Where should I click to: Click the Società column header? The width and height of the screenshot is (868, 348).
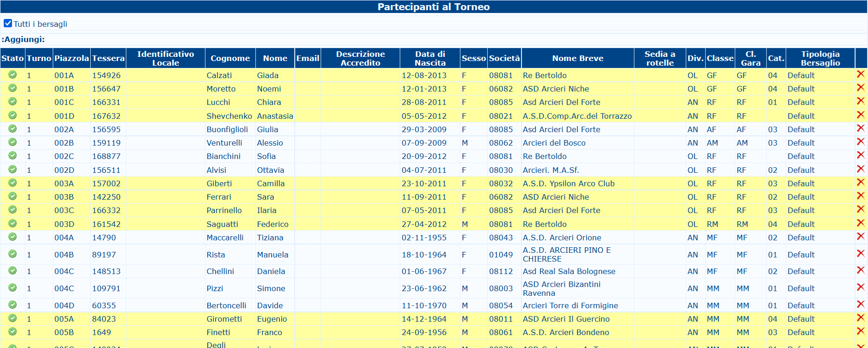(x=504, y=58)
